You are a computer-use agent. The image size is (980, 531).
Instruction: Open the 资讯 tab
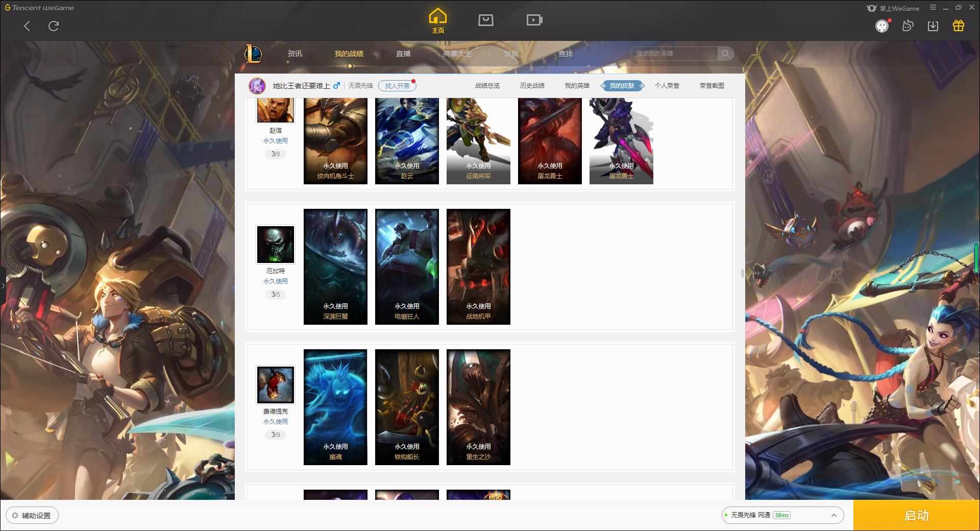coord(295,54)
